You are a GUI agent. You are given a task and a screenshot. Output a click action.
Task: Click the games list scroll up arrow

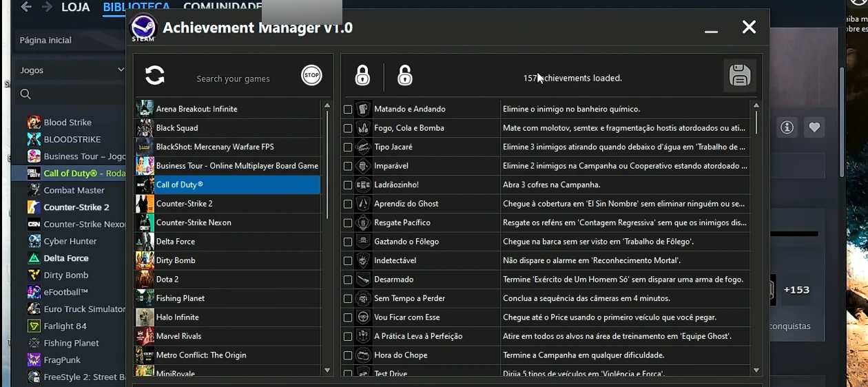[x=327, y=105]
